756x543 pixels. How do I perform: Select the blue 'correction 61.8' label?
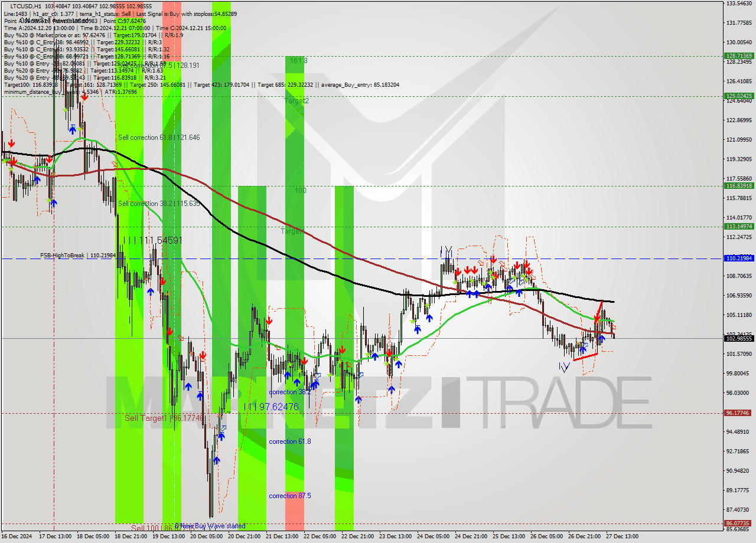(x=289, y=441)
